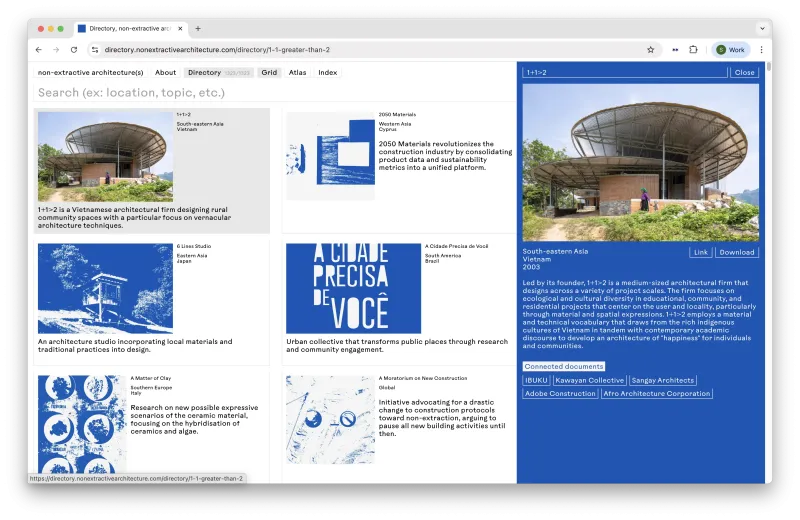
Task: Close the 1+1>2 detail panel
Action: tap(744, 72)
